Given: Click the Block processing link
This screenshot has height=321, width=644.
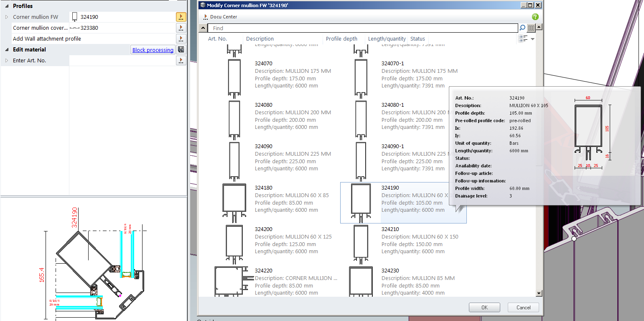Looking at the screenshot, I should 153,50.
